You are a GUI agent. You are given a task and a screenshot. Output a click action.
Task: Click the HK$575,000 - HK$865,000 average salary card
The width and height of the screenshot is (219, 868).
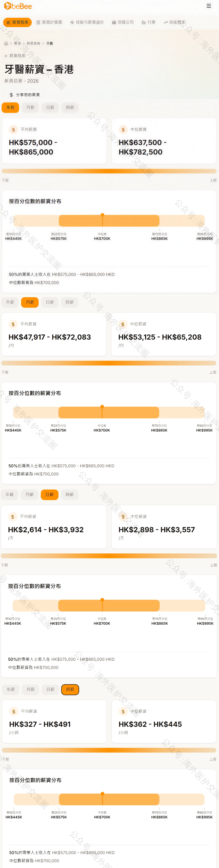point(54,141)
